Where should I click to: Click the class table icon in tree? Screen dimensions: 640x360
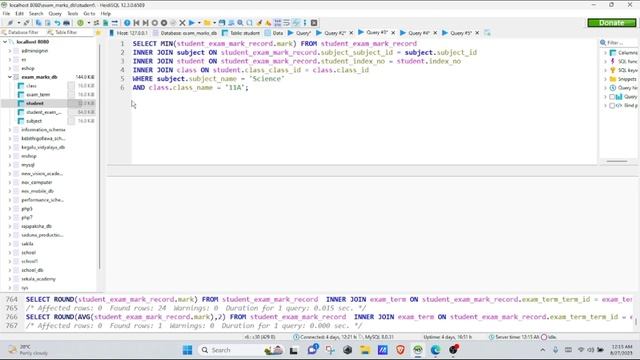point(20,86)
